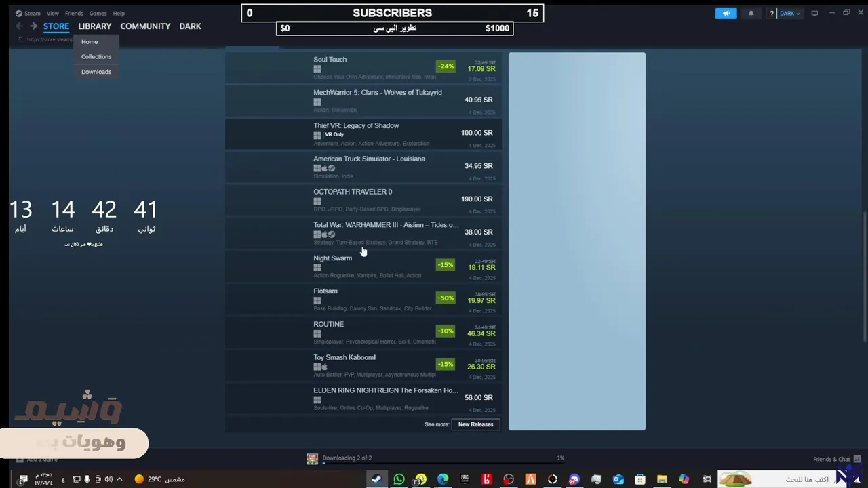Image resolution: width=868 pixels, height=488 pixels.
Task: Expand the DARK account dropdown
Action: (x=789, y=13)
